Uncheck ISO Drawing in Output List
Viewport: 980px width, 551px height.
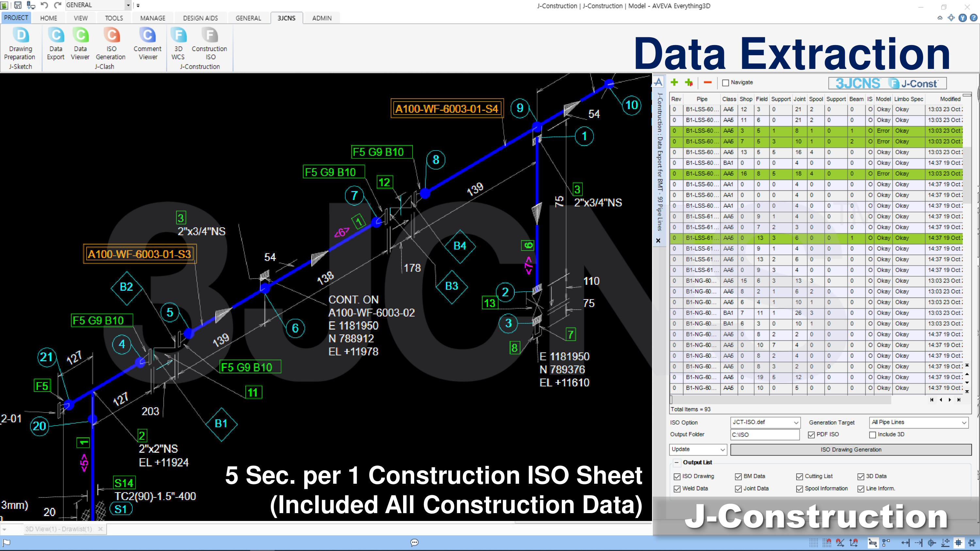pyautogui.click(x=677, y=477)
